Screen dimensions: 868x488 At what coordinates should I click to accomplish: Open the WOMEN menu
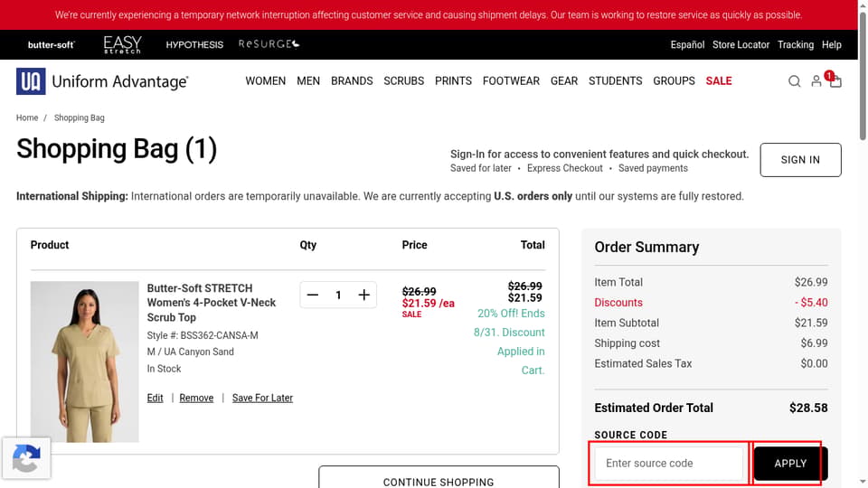point(265,80)
